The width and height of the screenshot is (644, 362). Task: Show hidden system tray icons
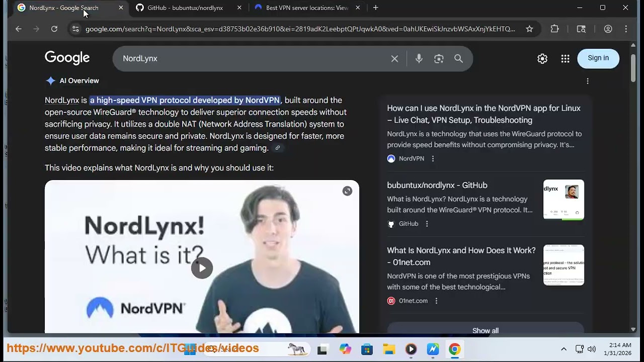coord(563,349)
